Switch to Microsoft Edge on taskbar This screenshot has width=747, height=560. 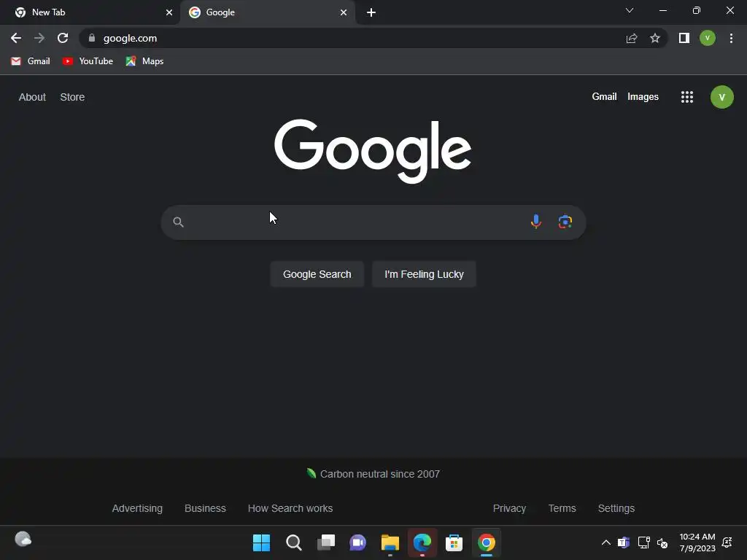[x=422, y=542]
